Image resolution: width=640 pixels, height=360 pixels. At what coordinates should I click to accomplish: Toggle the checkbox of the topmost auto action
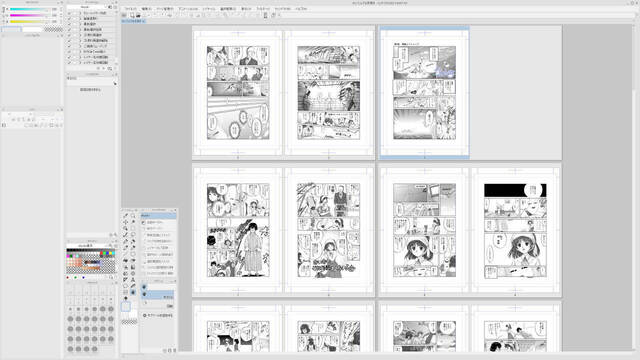(69, 13)
